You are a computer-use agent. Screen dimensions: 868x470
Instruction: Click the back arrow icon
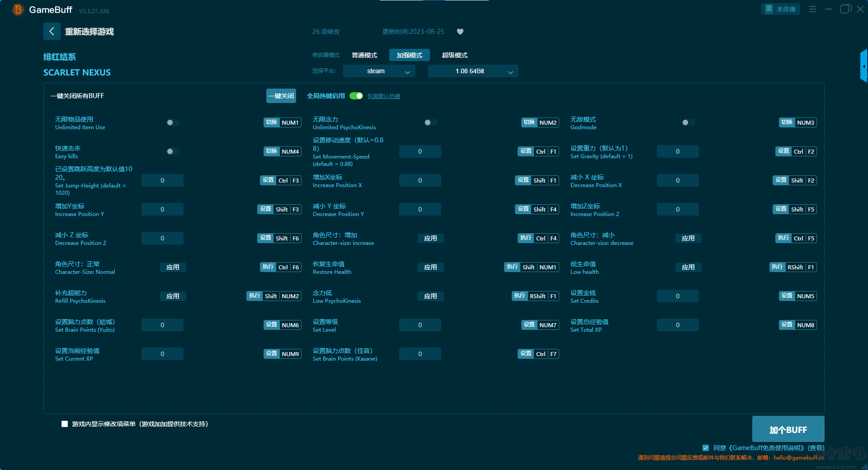click(52, 31)
